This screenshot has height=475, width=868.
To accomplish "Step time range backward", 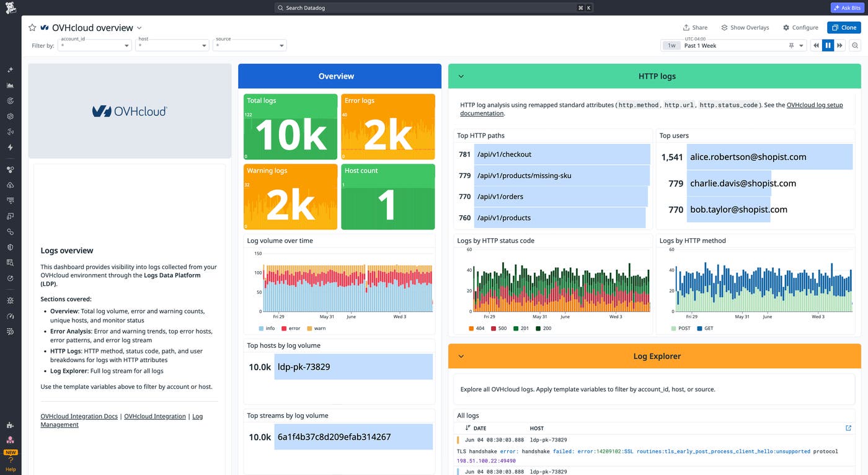I will click(x=816, y=45).
